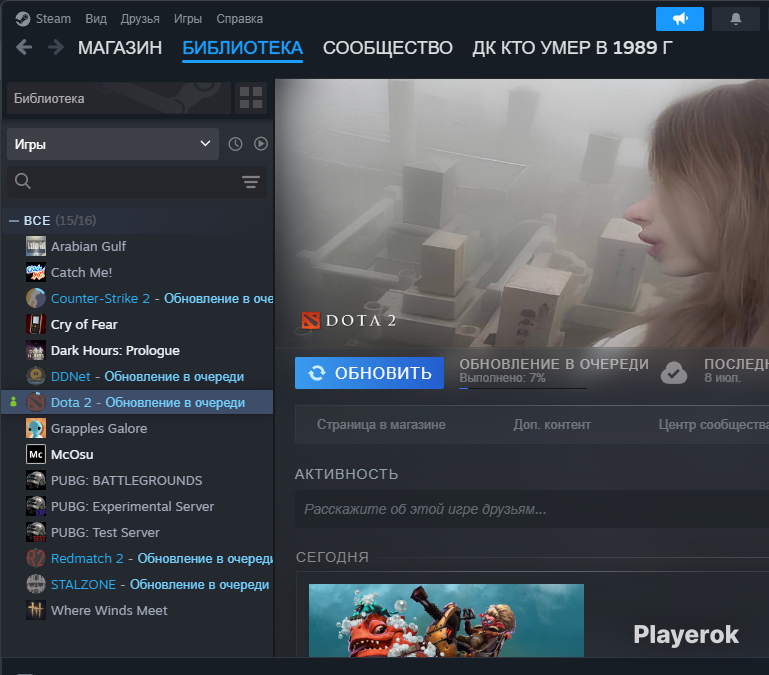The width and height of the screenshot is (769, 675).
Task: Click the Playerok news title
Action: click(686, 634)
